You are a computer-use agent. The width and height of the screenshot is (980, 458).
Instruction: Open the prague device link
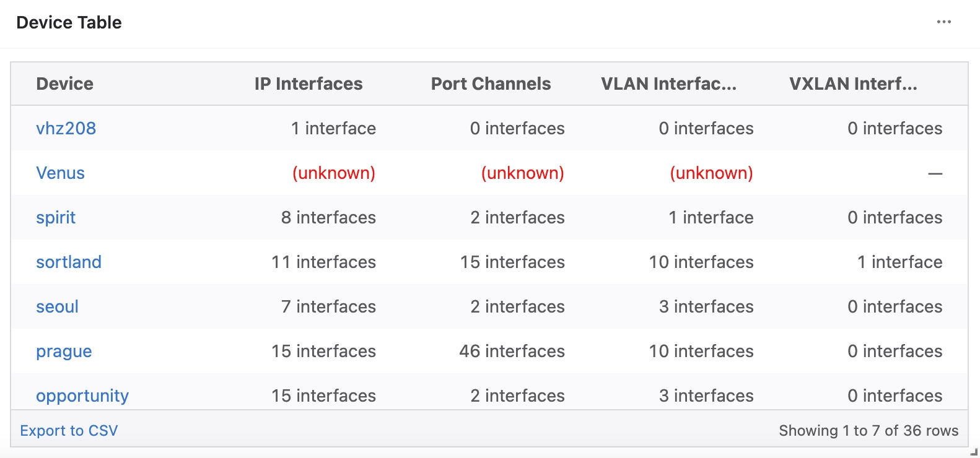click(64, 351)
